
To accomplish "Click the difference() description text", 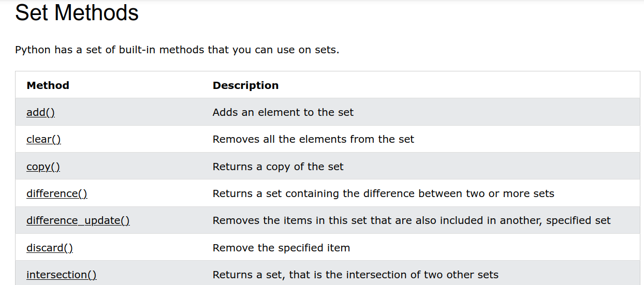I will coord(384,193).
